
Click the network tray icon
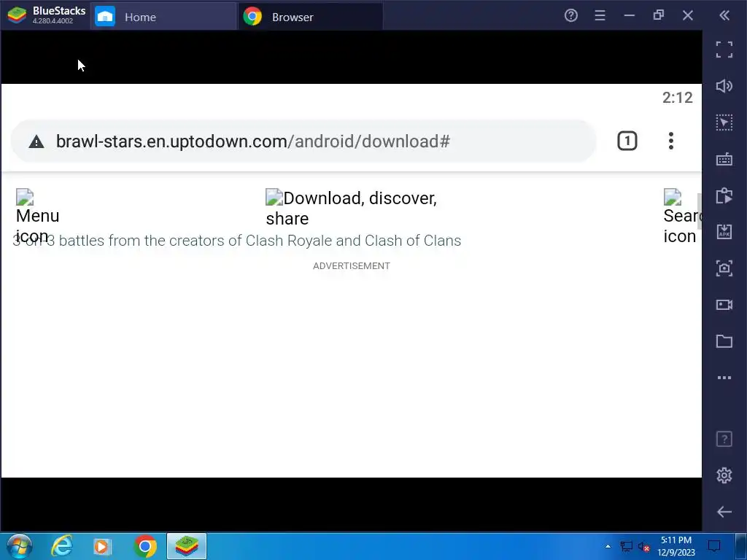pos(626,546)
